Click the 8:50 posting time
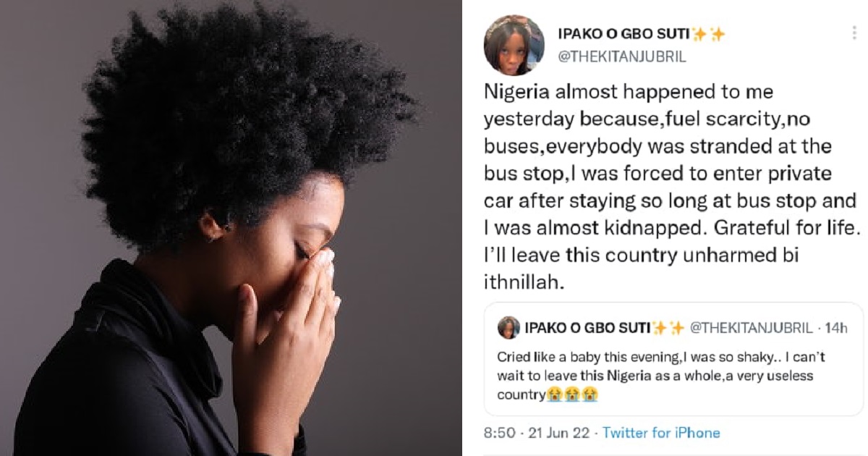The height and width of the screenshot is (456, 868). (499, 433)
